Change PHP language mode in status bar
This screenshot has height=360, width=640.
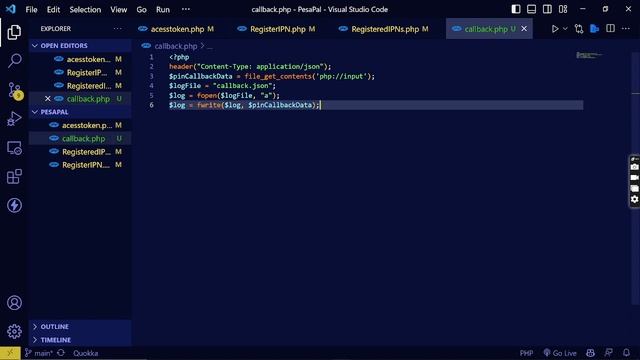pyautogui.click(x=526, y=353)
